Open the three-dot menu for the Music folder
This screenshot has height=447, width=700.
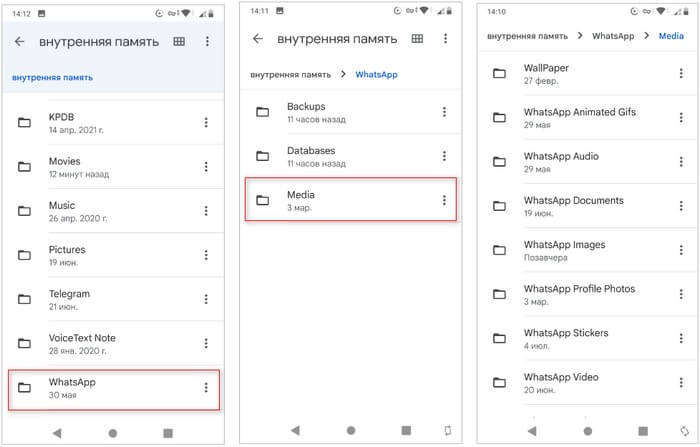click(x=206, y=211)
